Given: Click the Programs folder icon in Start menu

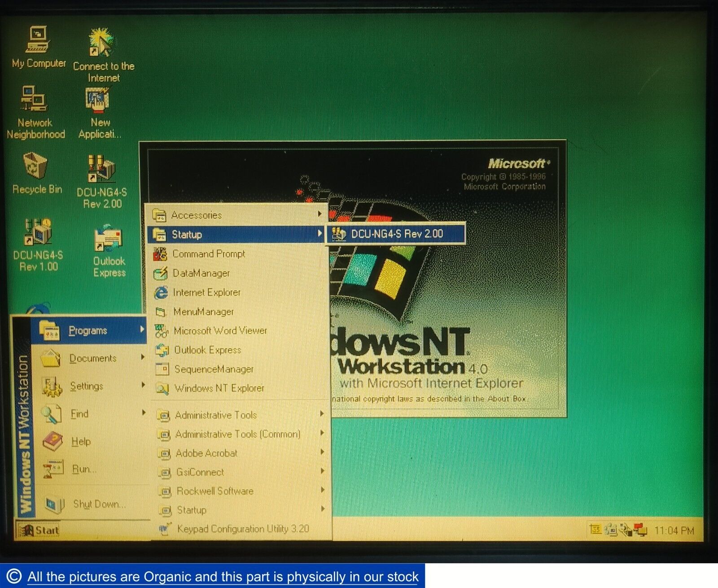Looking at the screenshot, I should tap(49, 330).
